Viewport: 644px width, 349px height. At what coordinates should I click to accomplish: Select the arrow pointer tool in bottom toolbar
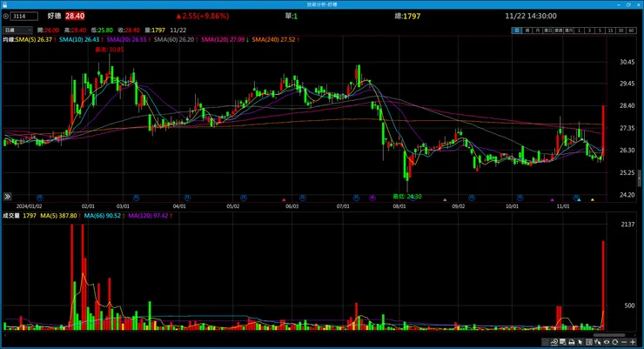pyautogui.click(x=580, y=342)
